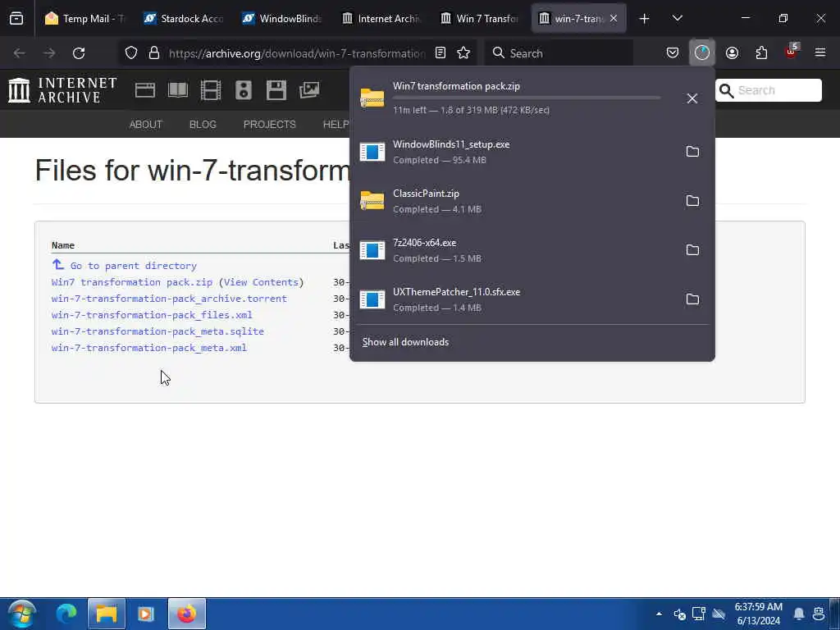The height and width of the screenshot is (630, 840).
Task: Open File Explorer from taskbar
Action: tap(107, 614)
